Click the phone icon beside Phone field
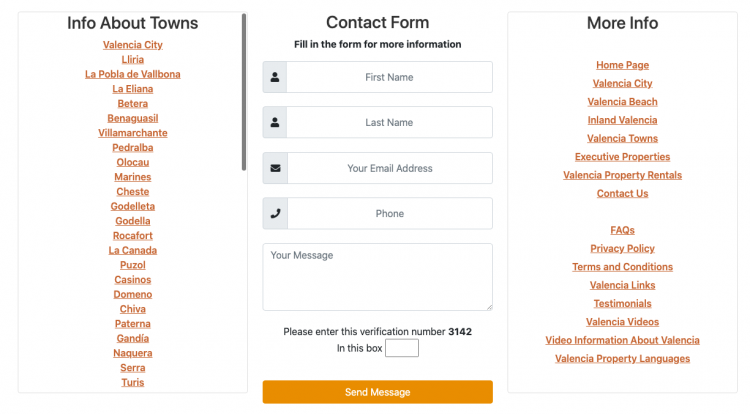The image size is (750, 414). 275,213
